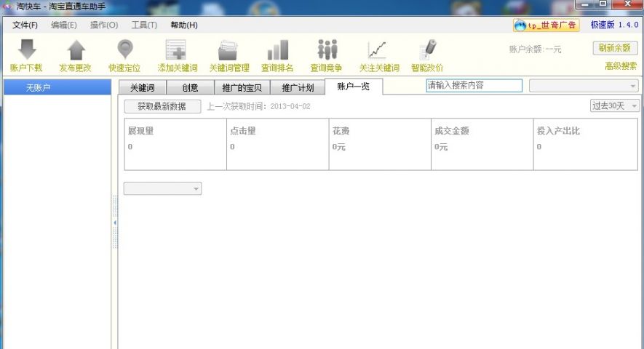Click the 请输入搜索内容 search field

474,86
